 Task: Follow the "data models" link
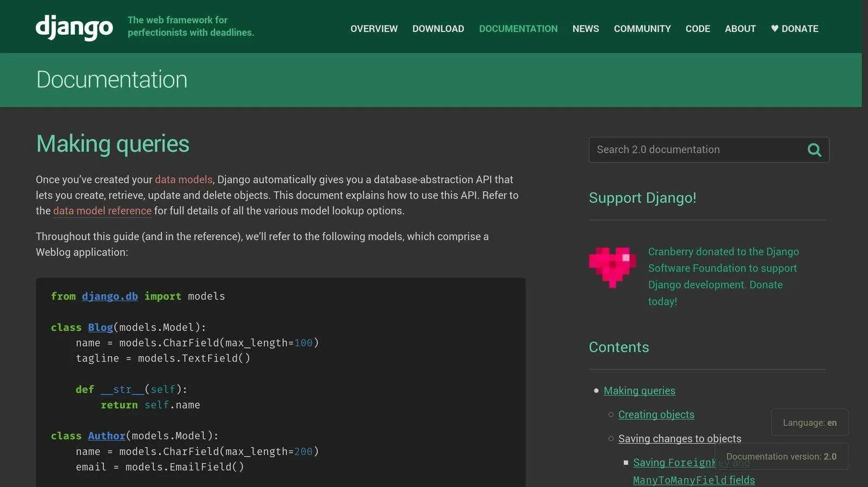[x=183, y=180]
